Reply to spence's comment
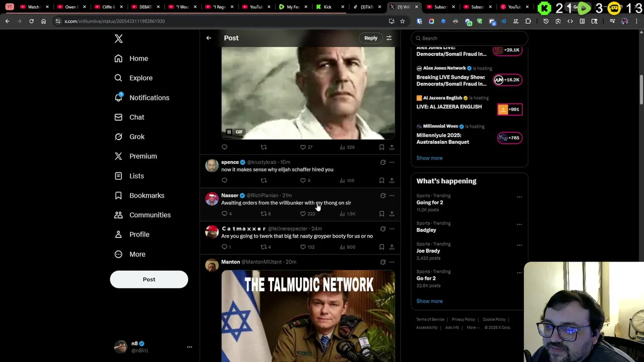The image size is (644, 362). point(224,180)
